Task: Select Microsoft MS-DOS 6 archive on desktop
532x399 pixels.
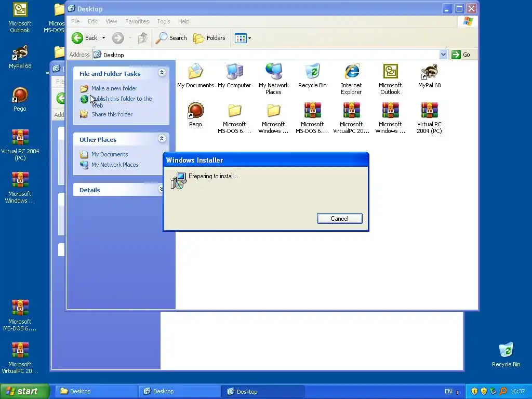Action: (20, 315)
